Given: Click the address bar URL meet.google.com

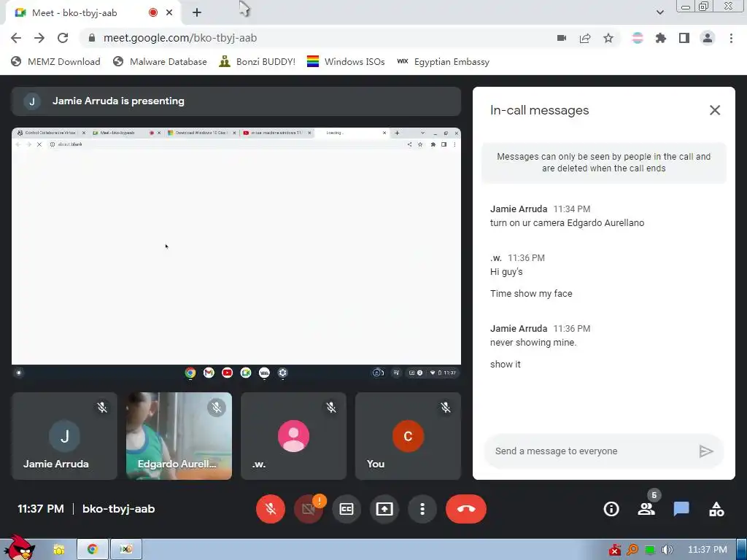Looking at the screenshot, I should click(180, 38).
